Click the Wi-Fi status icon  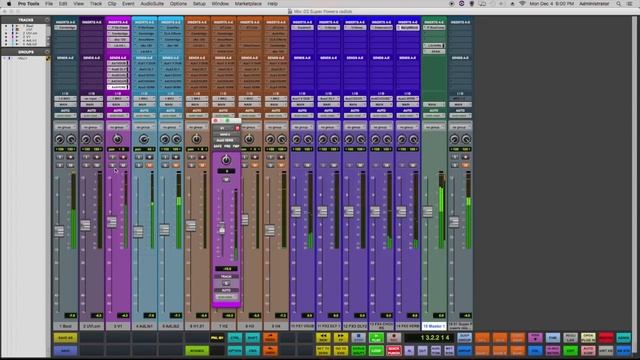(522, 4)
